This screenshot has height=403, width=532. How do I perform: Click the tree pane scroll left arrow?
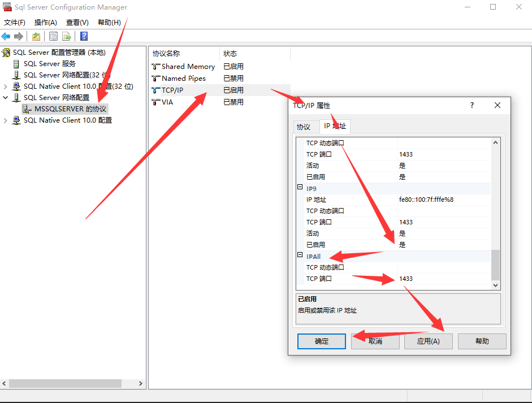click(x=4, y=383)
